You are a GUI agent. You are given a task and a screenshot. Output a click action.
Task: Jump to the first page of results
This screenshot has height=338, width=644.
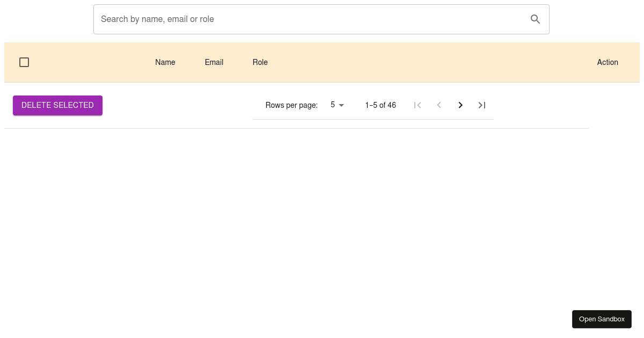pos(418,105)
